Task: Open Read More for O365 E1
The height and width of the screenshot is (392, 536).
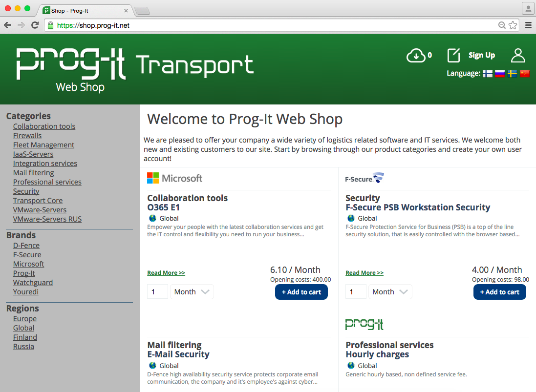Action: click(x=166, y=272)
